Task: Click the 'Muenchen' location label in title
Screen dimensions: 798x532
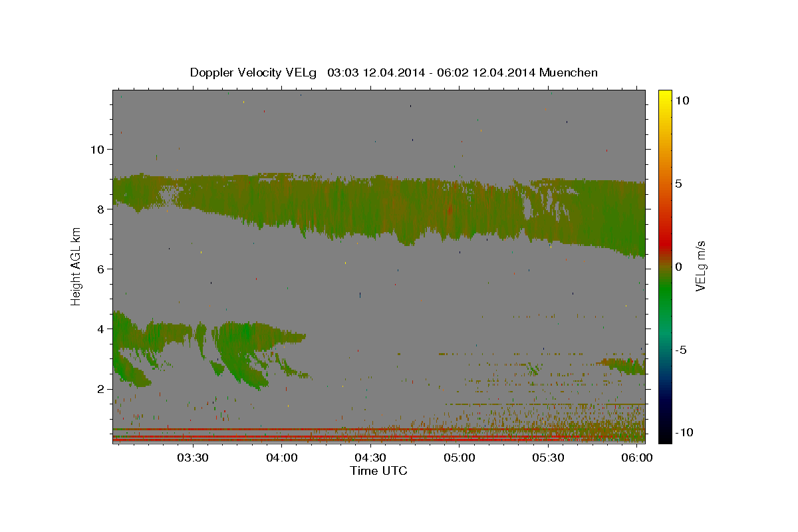Action: pos(569,72)
